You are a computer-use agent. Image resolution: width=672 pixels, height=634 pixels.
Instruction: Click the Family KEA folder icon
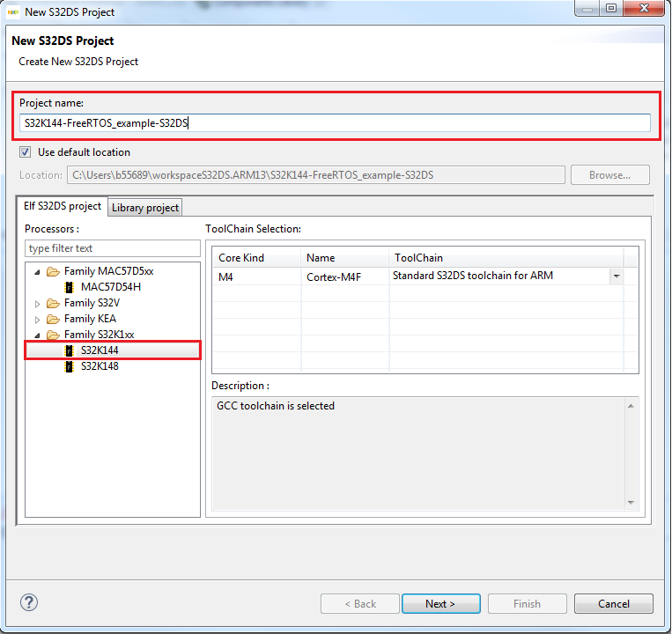coord(53,319)
